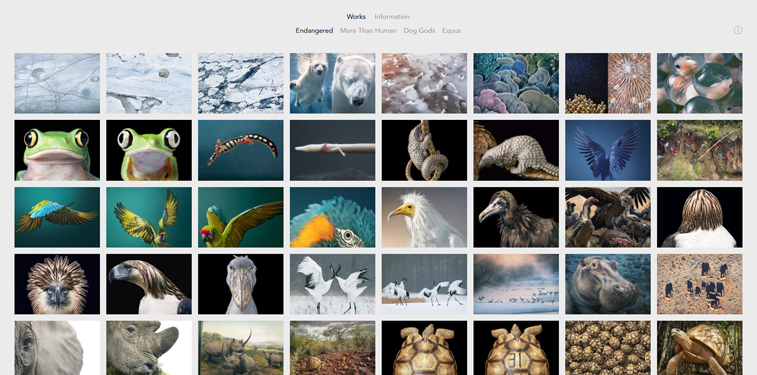
Task: Open the pale olm on grey background photo
Action: 332,150
